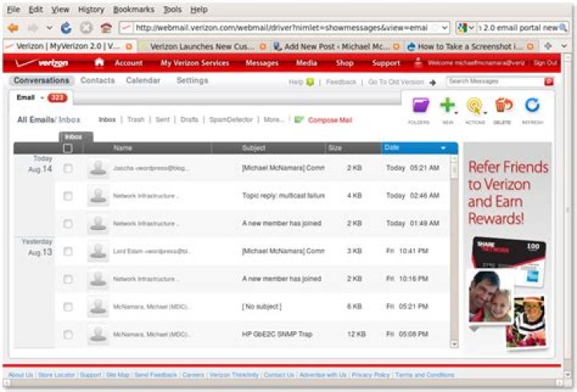Click the search magnifier in browser search box

click(563, 27)
